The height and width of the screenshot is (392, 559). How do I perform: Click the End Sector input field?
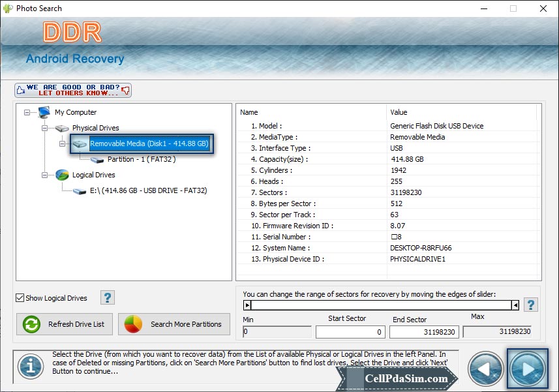[x=424, y=332]
